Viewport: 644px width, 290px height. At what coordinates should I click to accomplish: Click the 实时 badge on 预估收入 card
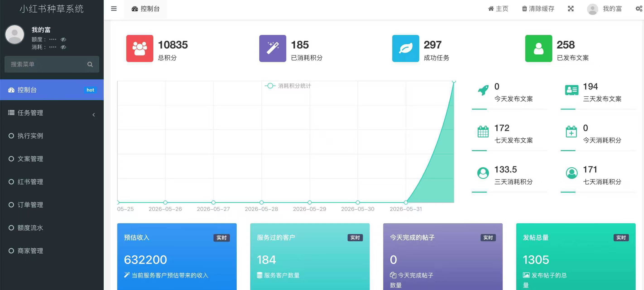click(221, 238)
